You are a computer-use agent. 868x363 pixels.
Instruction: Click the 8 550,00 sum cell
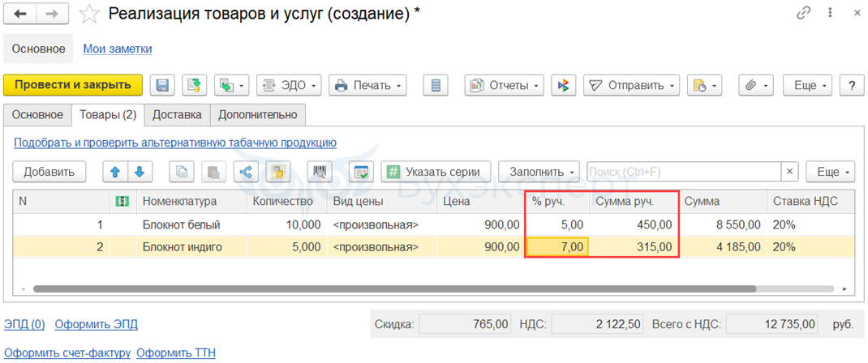[x=723, y=225]
